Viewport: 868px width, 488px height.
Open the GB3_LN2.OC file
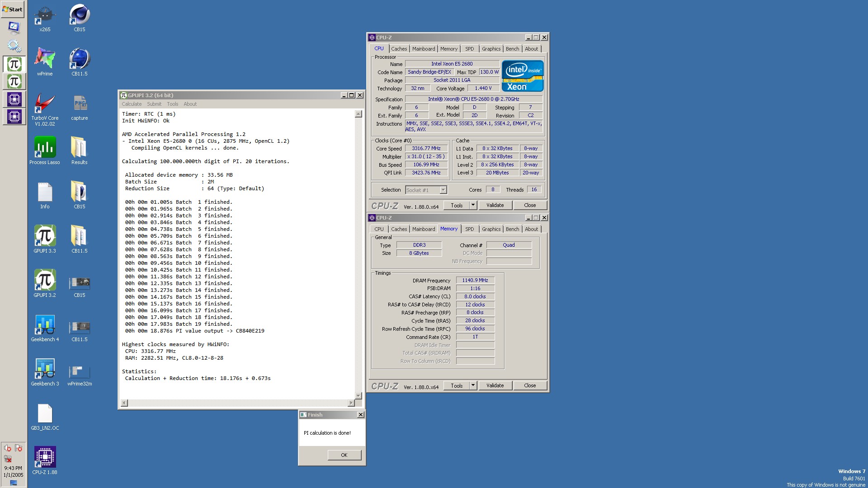(45, 416)
